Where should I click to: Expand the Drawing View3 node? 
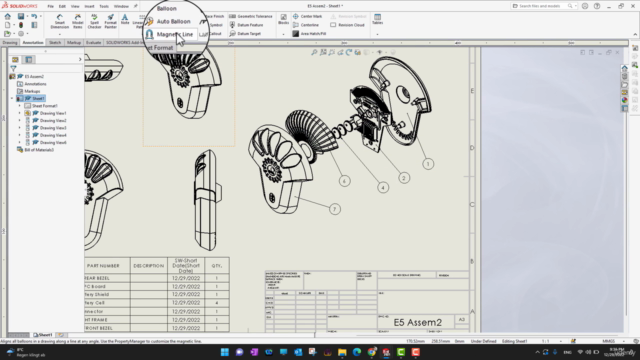(x=20, y=128)
